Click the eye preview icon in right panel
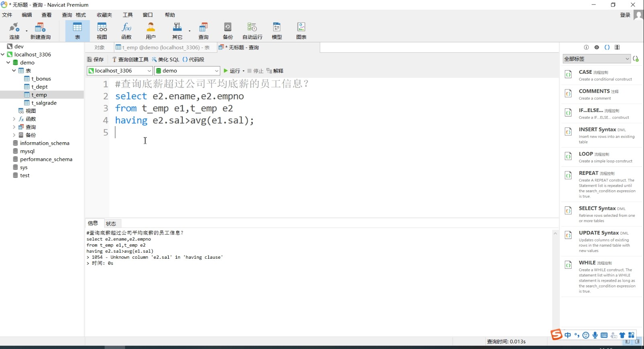This screenshot has height=349, width=644. tap(597, 48)
